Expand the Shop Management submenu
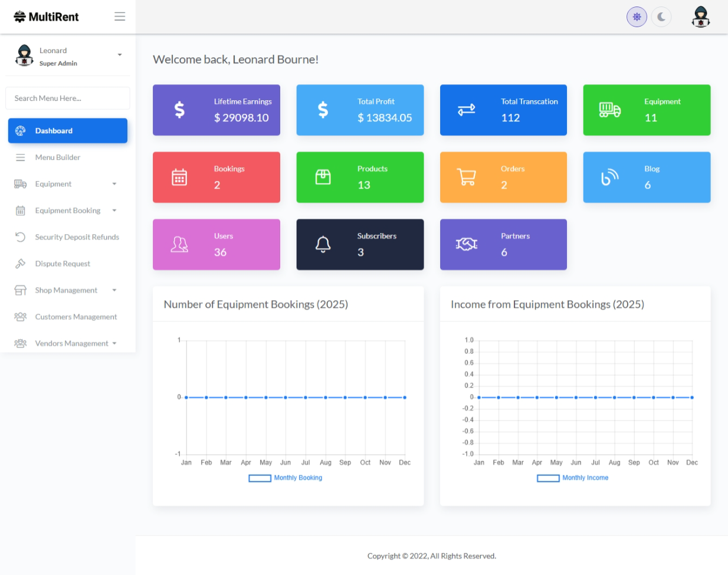 (x=114, y=290)
